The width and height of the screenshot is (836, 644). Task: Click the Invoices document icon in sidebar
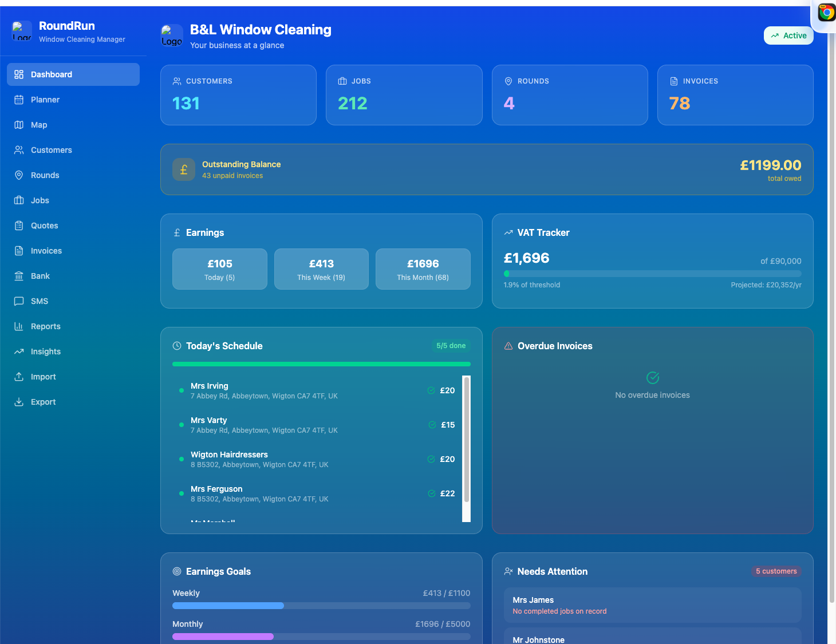coord(19,251)
